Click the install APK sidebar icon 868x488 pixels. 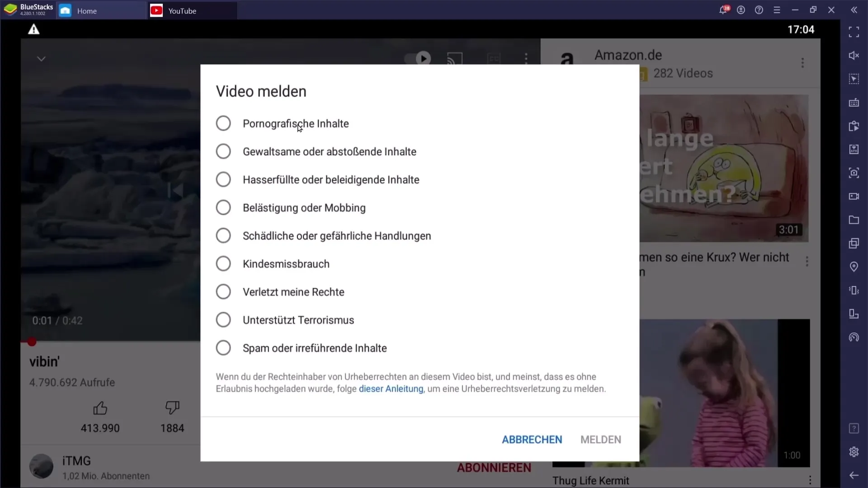854,150
